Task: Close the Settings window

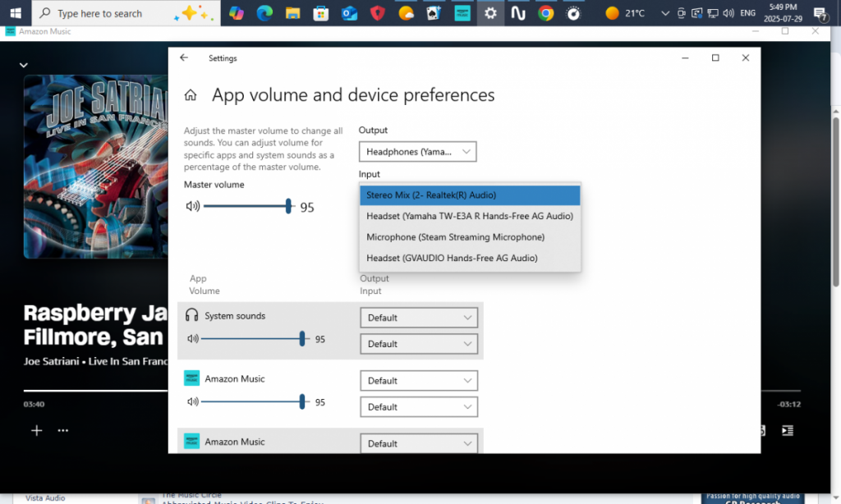Action: tap(746, 58)
